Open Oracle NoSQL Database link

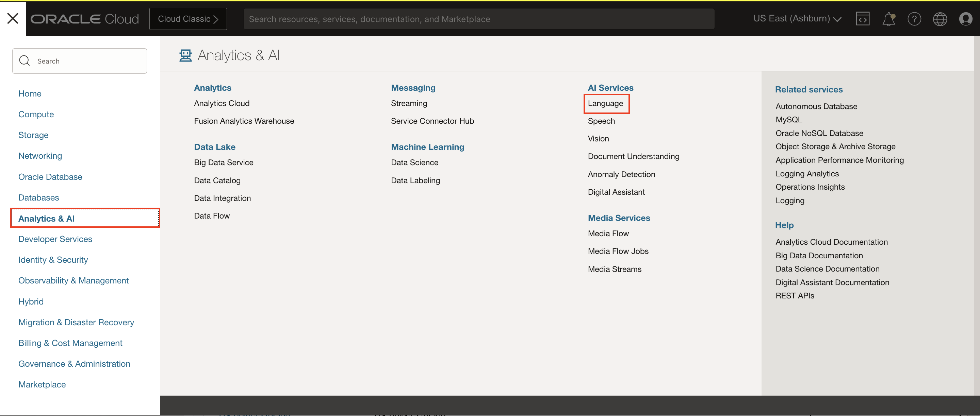(819, 133)
